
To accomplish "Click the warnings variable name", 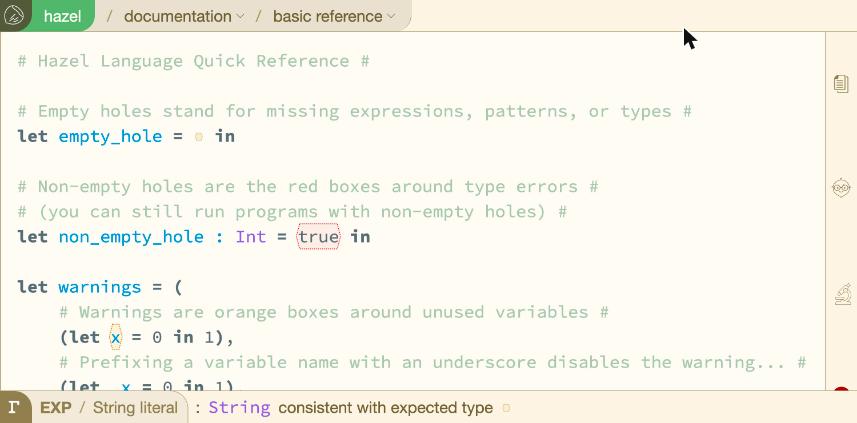I will coord(99,287).
